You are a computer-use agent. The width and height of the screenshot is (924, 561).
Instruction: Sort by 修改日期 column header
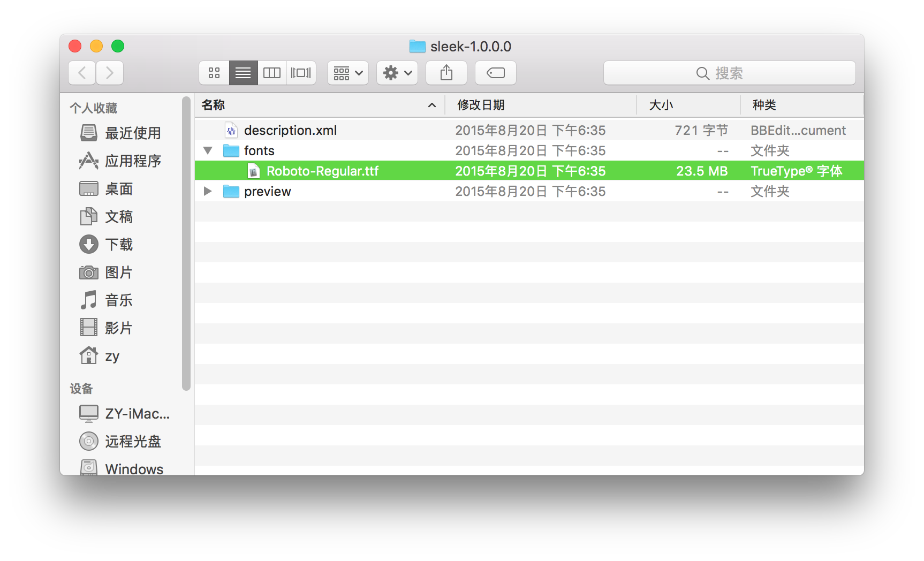541,105
